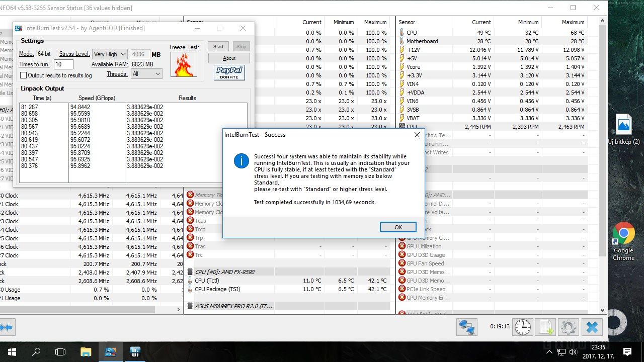The height and width of the screenshot is (362, 644).
Task: Click the red X icon beside Tras
Action: point(190,246)
